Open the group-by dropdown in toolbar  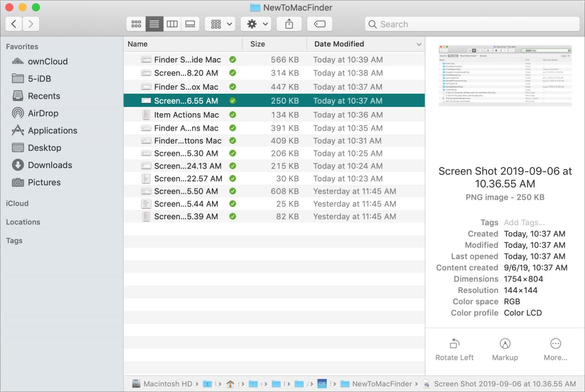(x=220, y=24)
